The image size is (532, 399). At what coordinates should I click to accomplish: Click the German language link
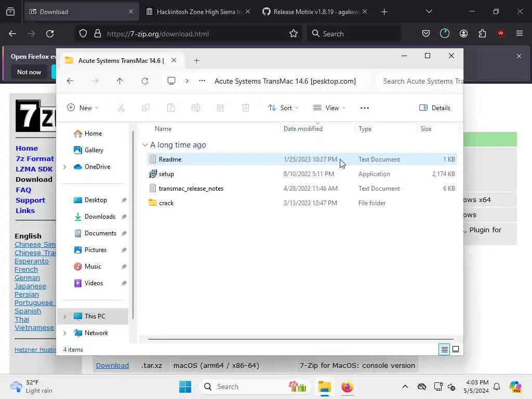pos(27,277)
